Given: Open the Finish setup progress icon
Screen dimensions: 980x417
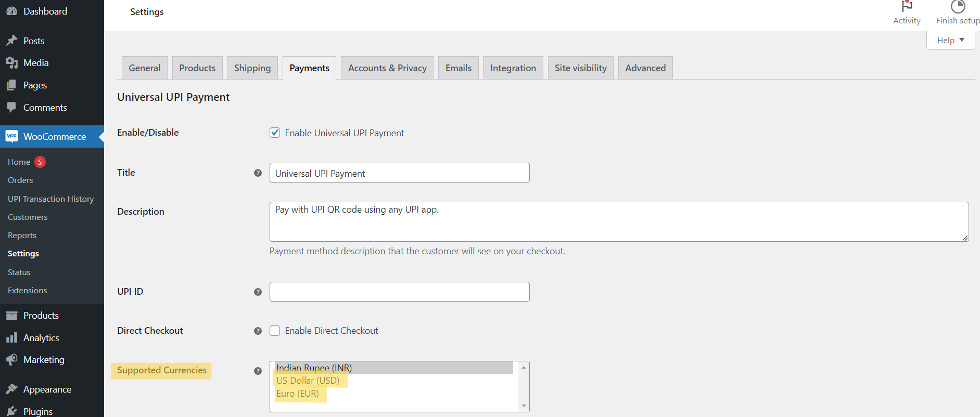Looking at the screenshot, I should (x=958, y=6).
